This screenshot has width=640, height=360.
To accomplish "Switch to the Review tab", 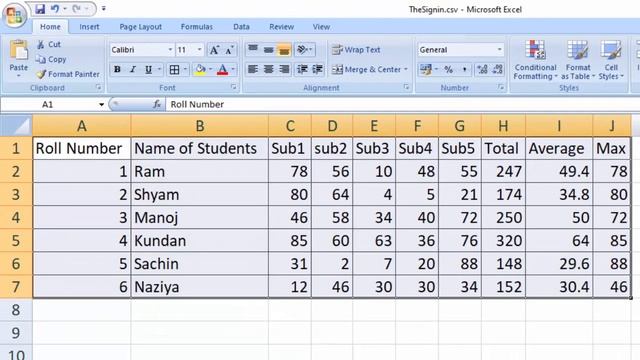I will [x=281, y=27].
